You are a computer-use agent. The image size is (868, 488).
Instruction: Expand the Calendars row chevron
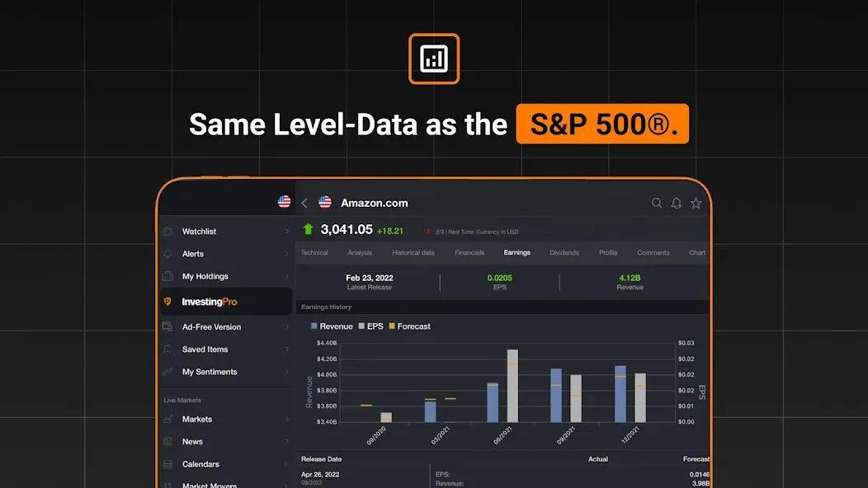[287, 464]
